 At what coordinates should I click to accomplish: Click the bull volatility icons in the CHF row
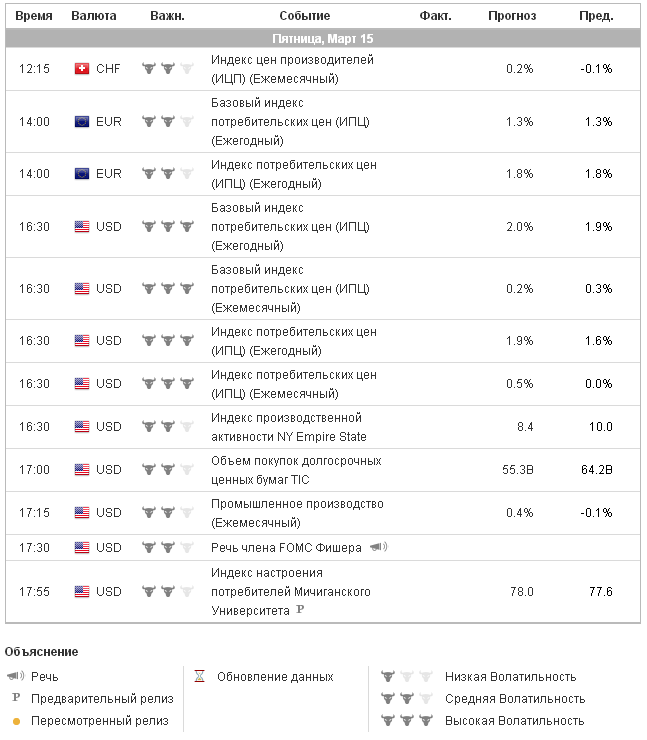coord(167,69)
